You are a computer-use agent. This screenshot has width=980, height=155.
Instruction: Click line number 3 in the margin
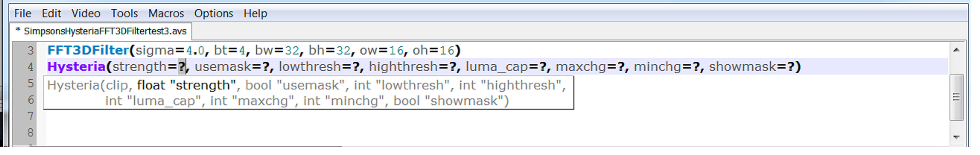tap(30, 51)
